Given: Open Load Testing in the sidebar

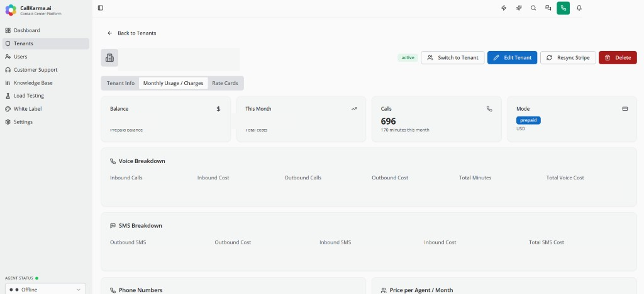Looking at the screenshot, I should click(x=45, y=96).
